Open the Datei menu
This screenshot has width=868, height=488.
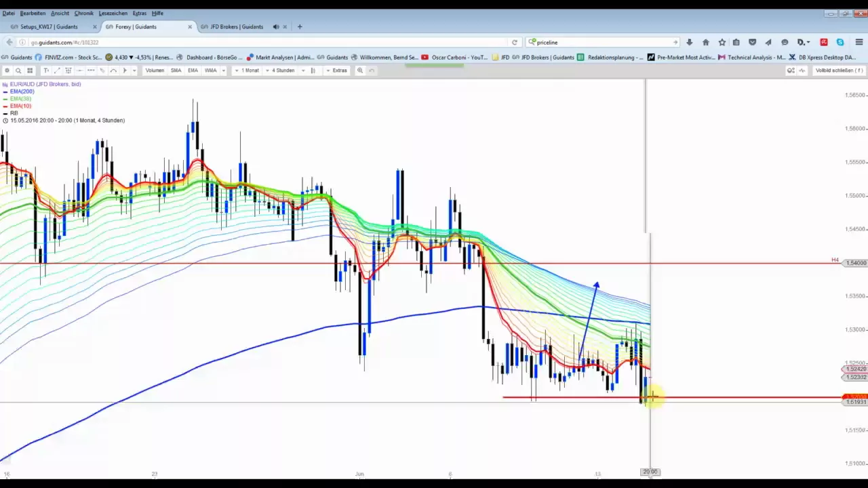coord(9,13)
